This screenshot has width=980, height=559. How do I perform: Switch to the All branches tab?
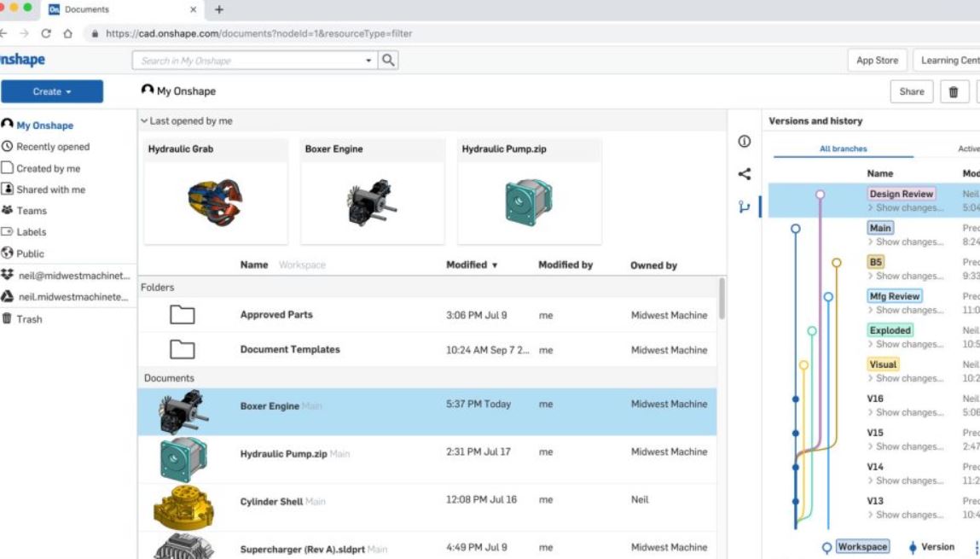(x=844, y=148)
